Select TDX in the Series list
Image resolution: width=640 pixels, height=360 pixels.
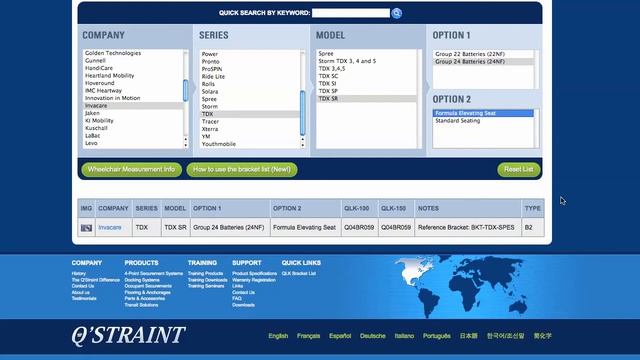(x=250, y=114)
